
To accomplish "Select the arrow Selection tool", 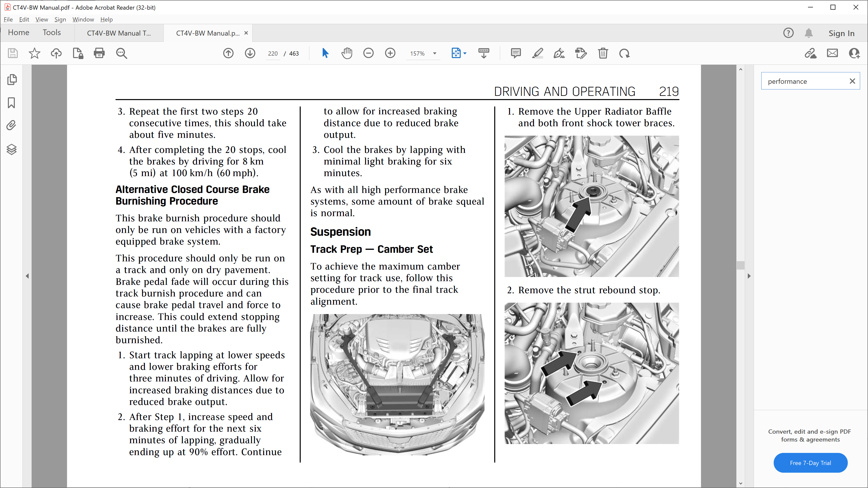I will [x=325, y=53].
